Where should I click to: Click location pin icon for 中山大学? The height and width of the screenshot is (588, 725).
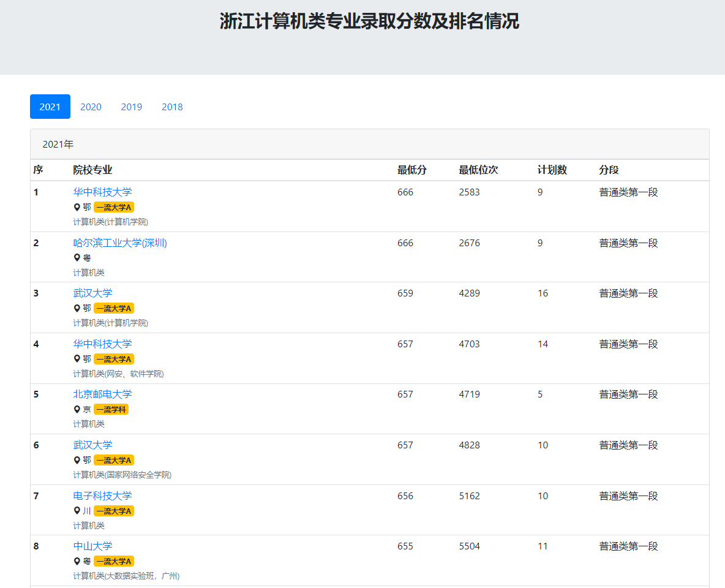point(77,561)
